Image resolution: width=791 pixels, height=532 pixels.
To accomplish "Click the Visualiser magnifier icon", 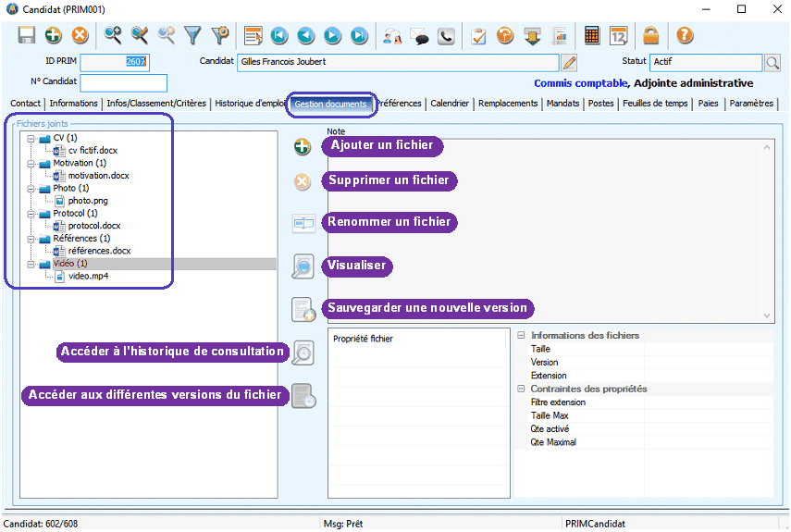I will pos(303,266).
